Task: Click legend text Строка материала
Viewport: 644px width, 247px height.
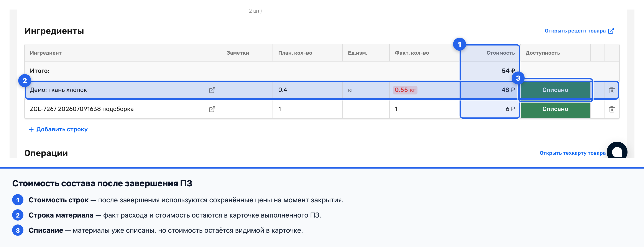Action: tap(61, 215)
